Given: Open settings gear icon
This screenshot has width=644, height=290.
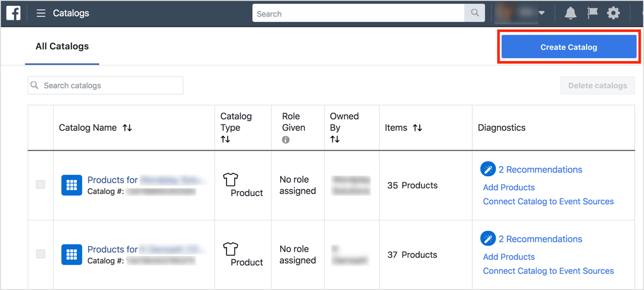Looking at the screenshot, I should [x=613, y=13].
